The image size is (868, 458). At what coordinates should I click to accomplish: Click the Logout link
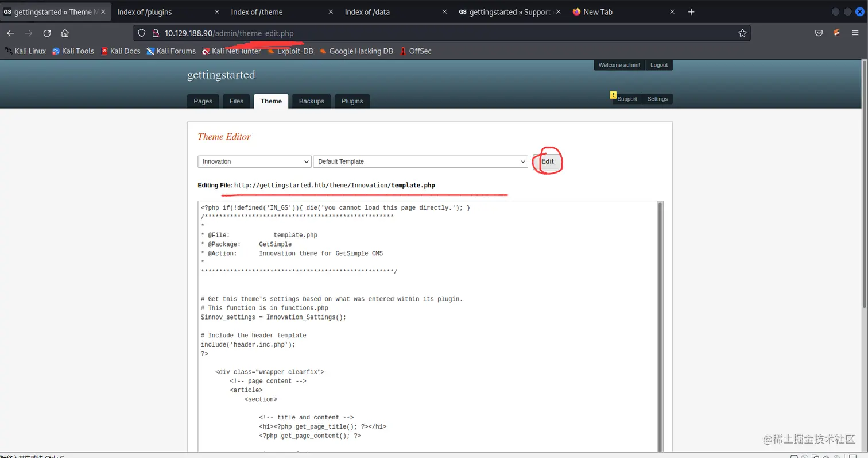pyautogui.click(x=659, y=65)
